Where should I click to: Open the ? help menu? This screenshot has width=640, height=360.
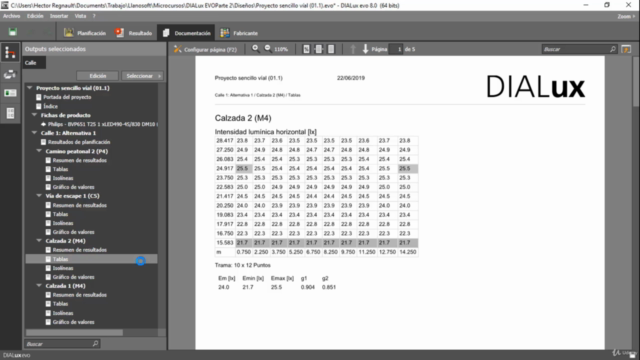tap(94, 16)
